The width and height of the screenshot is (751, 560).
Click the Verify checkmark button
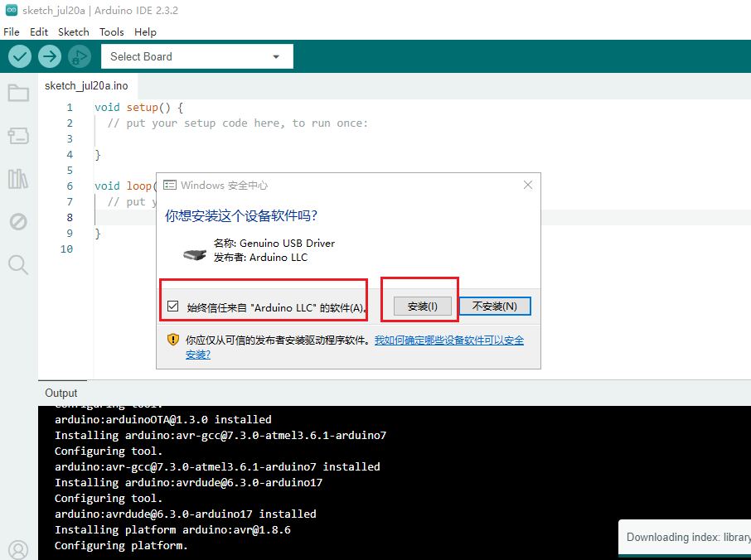pyautogui.click(x=20, y=56)
